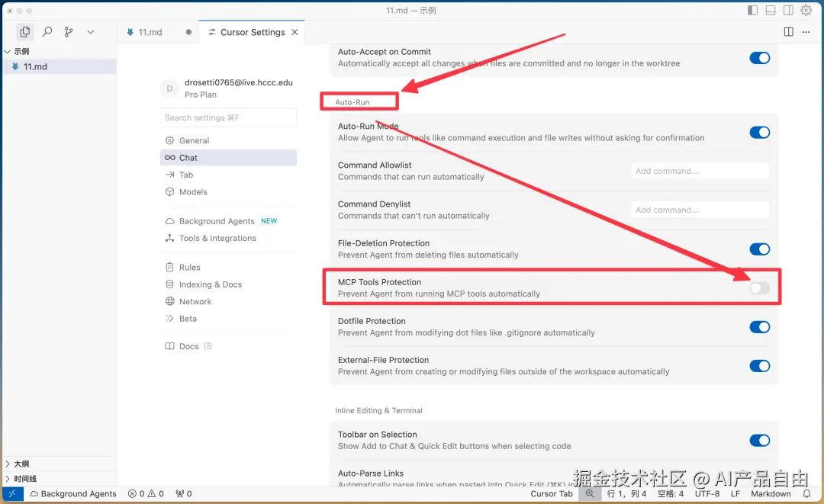Toggle Auto-Accept on Commit switch
This screenshot has width=824, height=504.
pos(759,58)
